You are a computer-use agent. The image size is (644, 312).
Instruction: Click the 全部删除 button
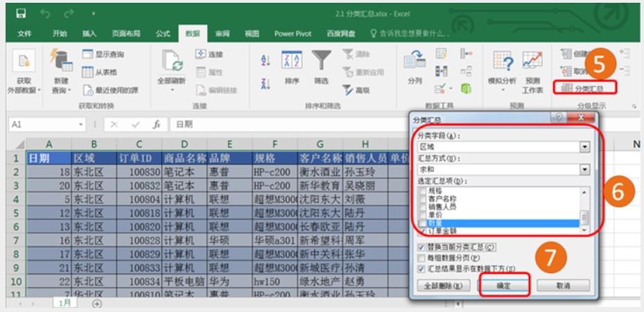tap(443, 285)
